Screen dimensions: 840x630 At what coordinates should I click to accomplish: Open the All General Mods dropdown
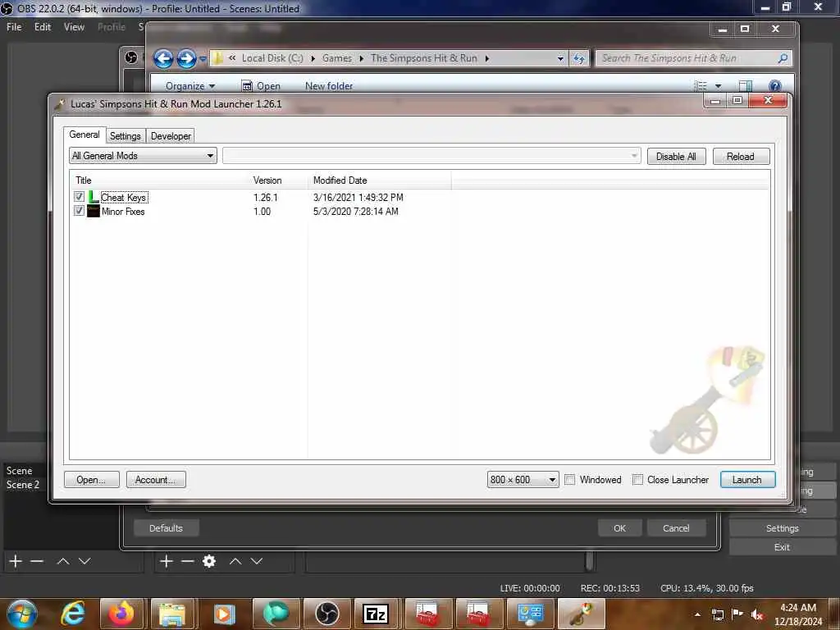[x=143, y=156]
